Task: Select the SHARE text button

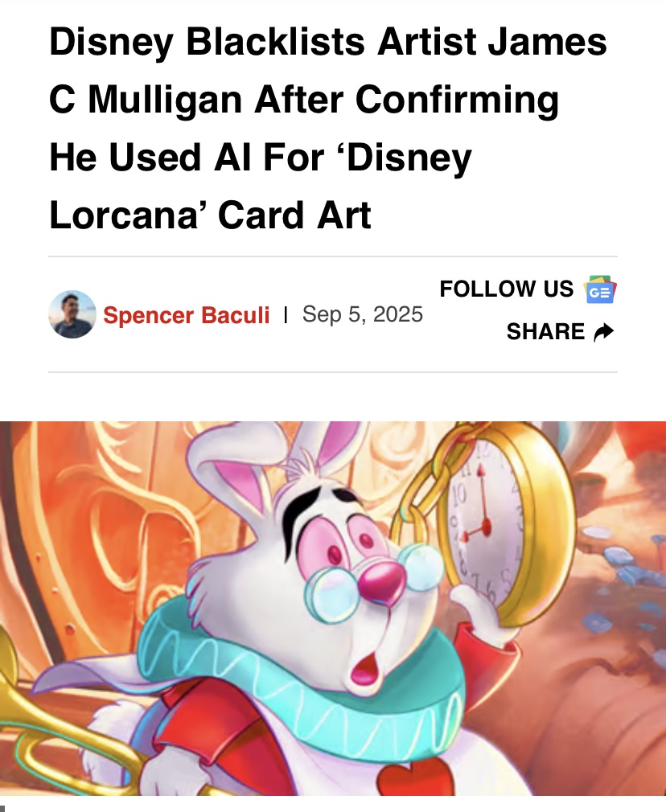Action: (545, 332)
